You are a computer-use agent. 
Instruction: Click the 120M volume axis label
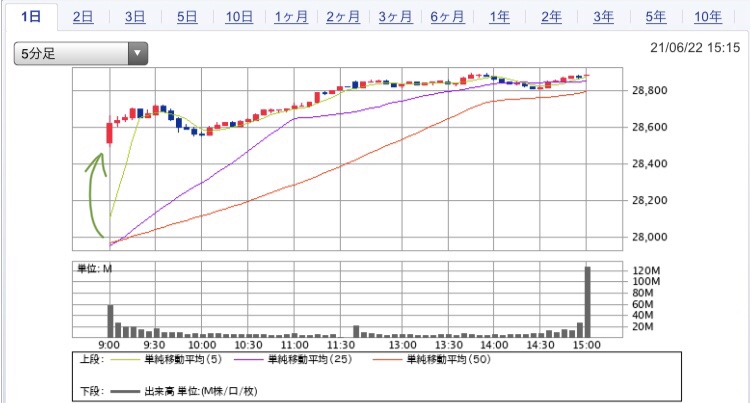click(x=646, y=271)
